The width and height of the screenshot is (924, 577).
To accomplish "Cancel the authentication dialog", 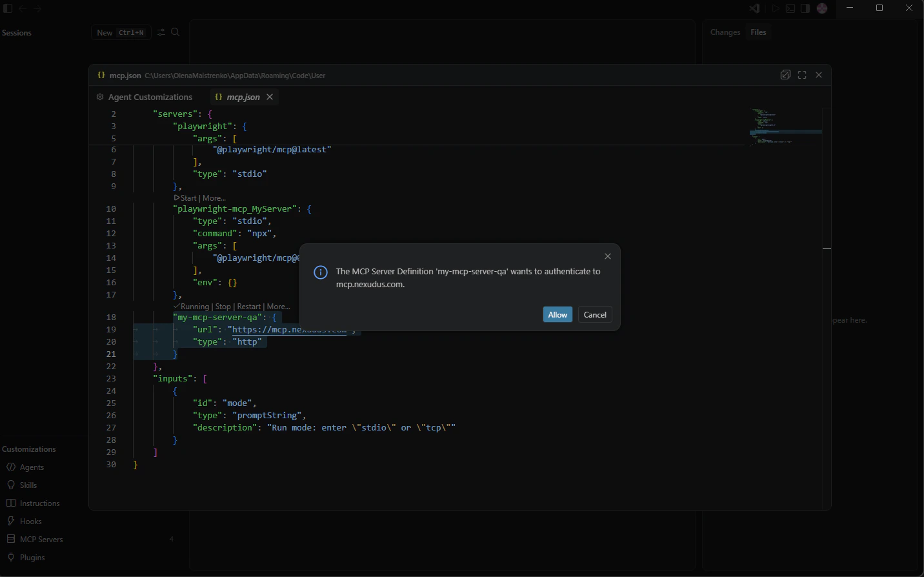I will pos(595,315).
